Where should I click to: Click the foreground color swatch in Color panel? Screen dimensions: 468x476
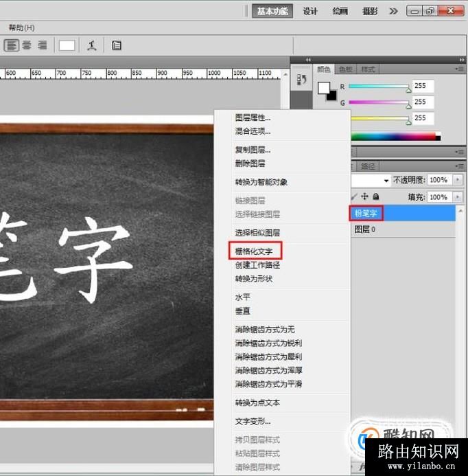[325, 88]
